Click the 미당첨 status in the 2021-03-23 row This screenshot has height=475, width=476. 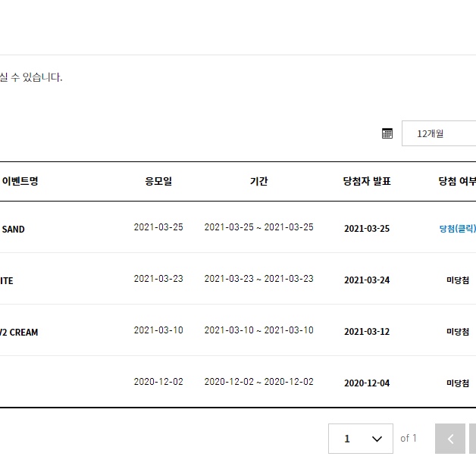tap(458, 280)
